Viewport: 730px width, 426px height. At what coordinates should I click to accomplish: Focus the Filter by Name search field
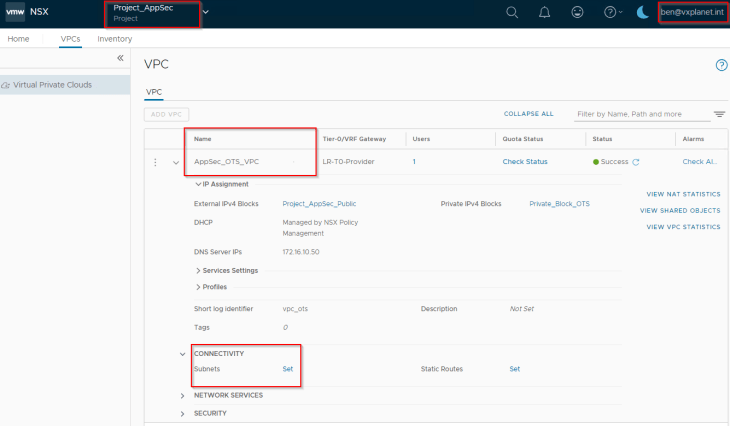pos(642,114)
